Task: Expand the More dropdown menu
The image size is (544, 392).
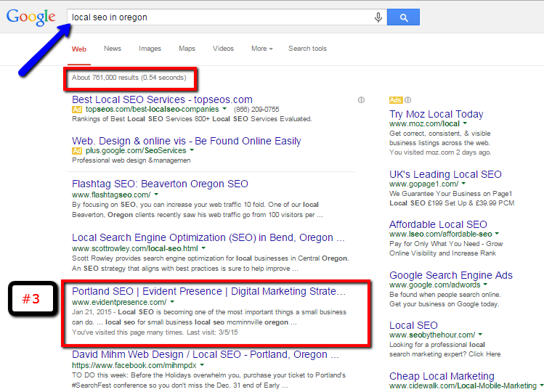Action: coord(262,49)
